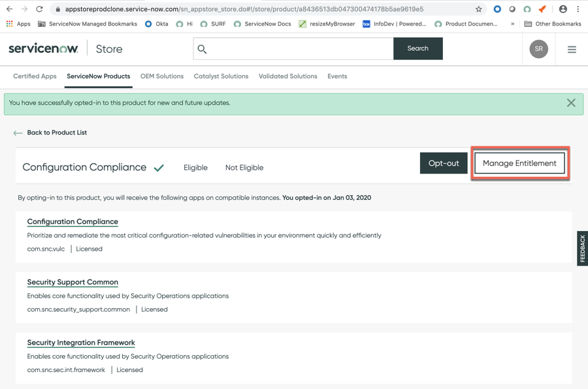The height and width of the screenshot is (389, 588).
Task: Open InfoDev bookmark
Action: (395, 23)
